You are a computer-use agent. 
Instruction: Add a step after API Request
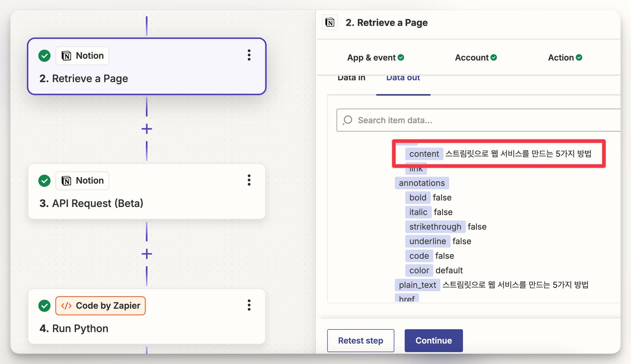(x=147, y=254)
